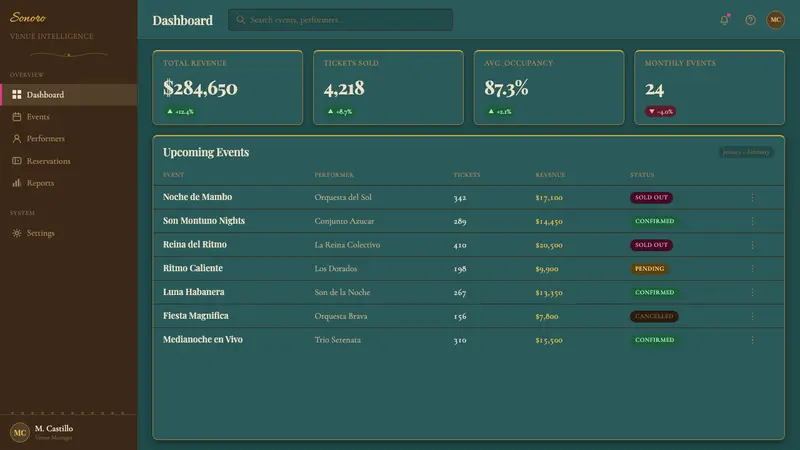Click performer Los Dorados
The height and width of the screenshot is (450, 800).
336,268
